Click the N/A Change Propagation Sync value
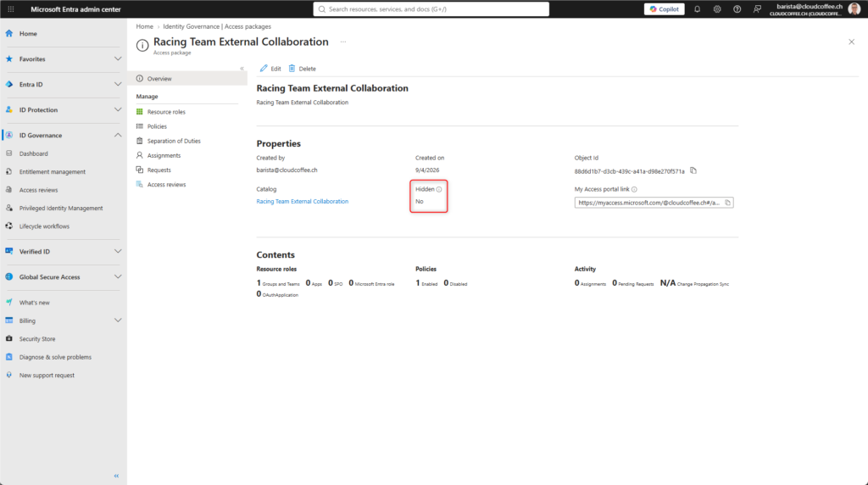The height and width of the screenshot is (485, 868). (x=694, y=283)
